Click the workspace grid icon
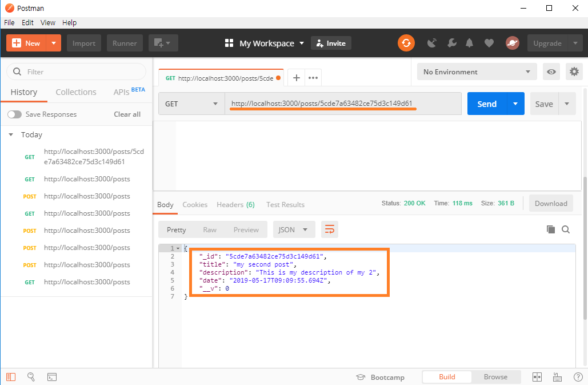 tap(229, 43)
